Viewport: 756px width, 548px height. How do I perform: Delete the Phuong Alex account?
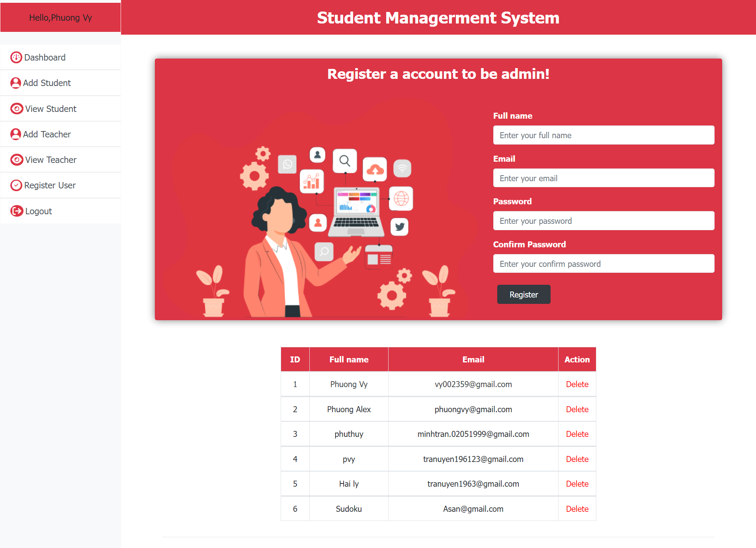577,409
